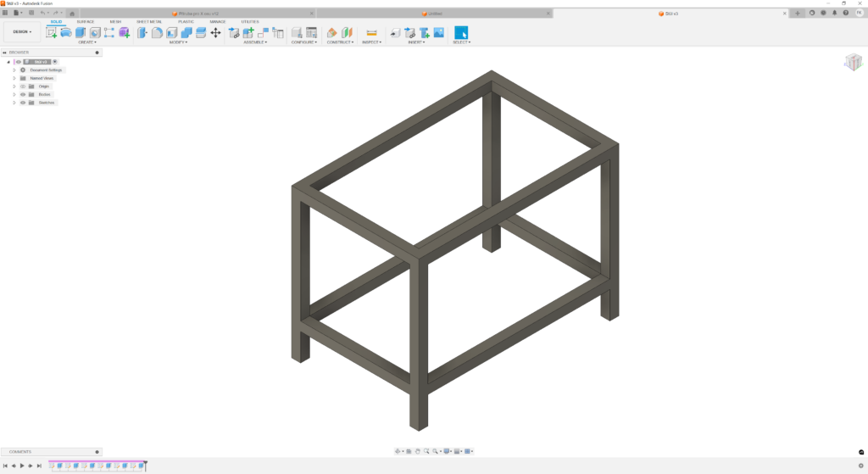This screenshot has width=868, height=474.
Task: Click the Measure icon above Inspect
Action: 371,32
